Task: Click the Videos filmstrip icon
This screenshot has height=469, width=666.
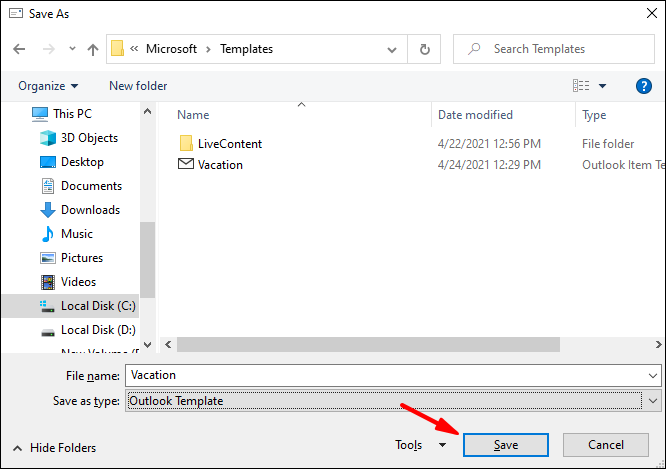Action: tap(48, 282)
